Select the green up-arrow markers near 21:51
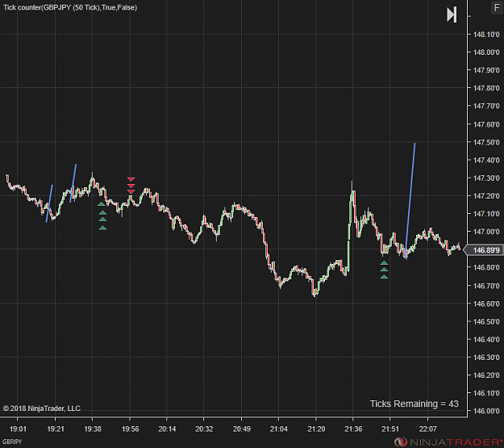 384,270
